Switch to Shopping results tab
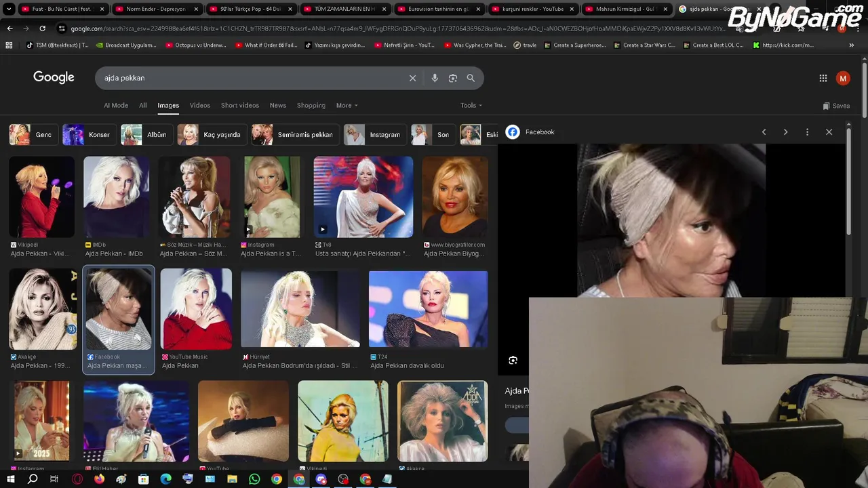Image resolution: width=868 pixels, height=488 pixels. click(x=311, y=105)
